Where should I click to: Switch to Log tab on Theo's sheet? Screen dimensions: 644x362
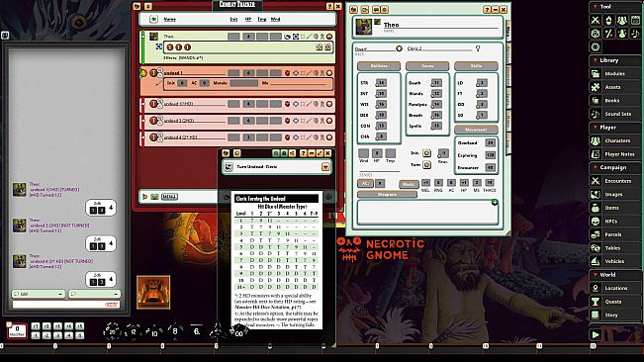click(x=508, y=142)
